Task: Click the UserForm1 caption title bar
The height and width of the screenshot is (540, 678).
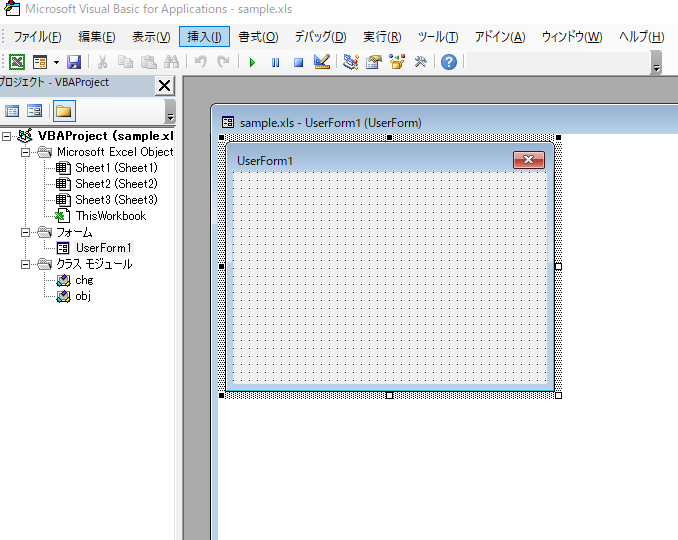Action: 265,161
